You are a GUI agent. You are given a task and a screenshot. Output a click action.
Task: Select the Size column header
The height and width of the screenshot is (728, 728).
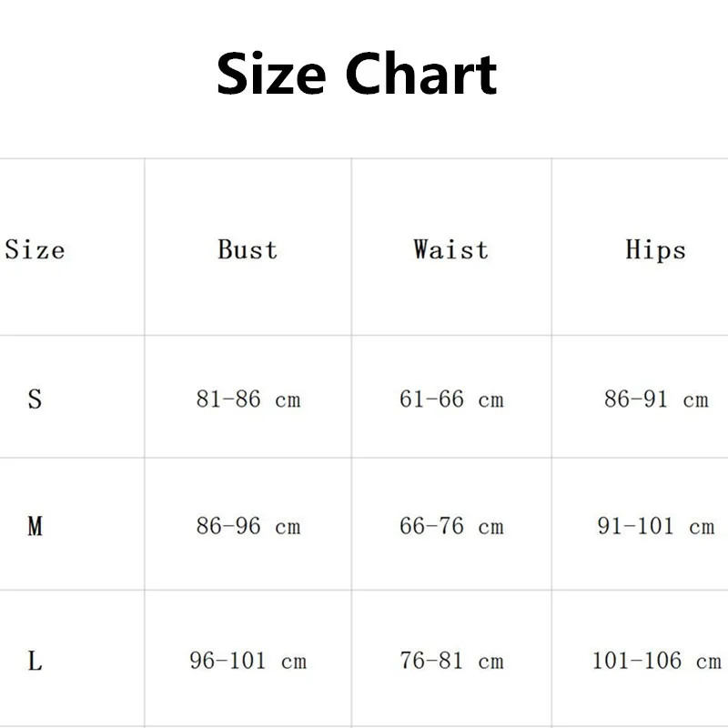(x=35, y=249)
